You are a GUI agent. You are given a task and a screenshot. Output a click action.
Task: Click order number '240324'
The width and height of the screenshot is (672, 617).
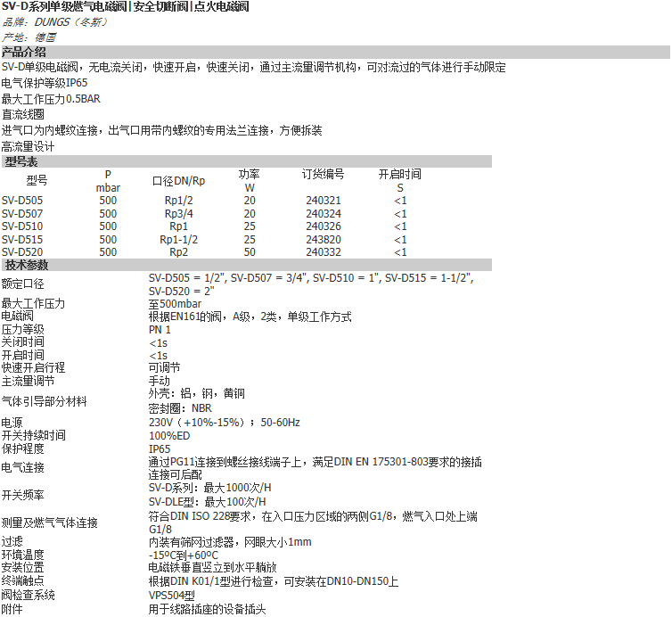coord(324,213)
